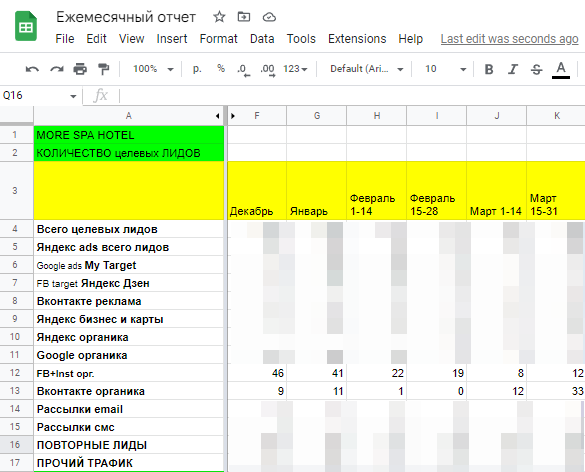Open the Help menu
585x472 pixels.
point(410,39)
